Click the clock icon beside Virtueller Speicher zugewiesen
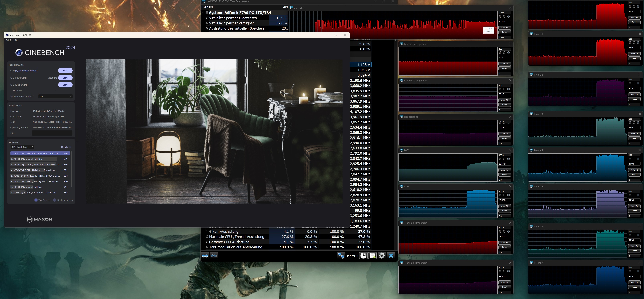The width and height of the screenshot is (644, 299). pos(207,18)
